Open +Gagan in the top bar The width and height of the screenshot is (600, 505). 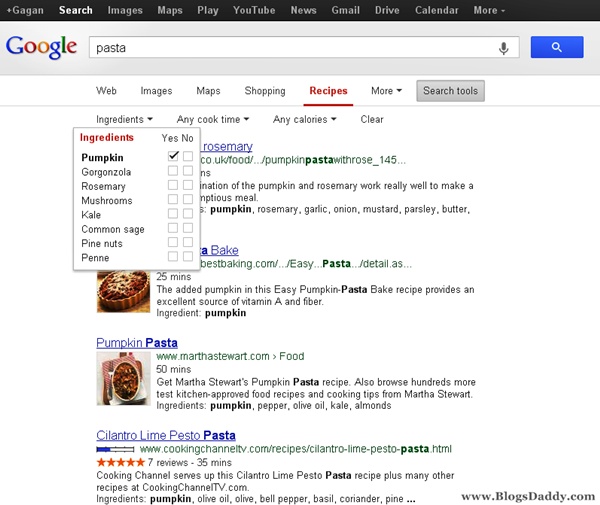[x=25, y=10]
